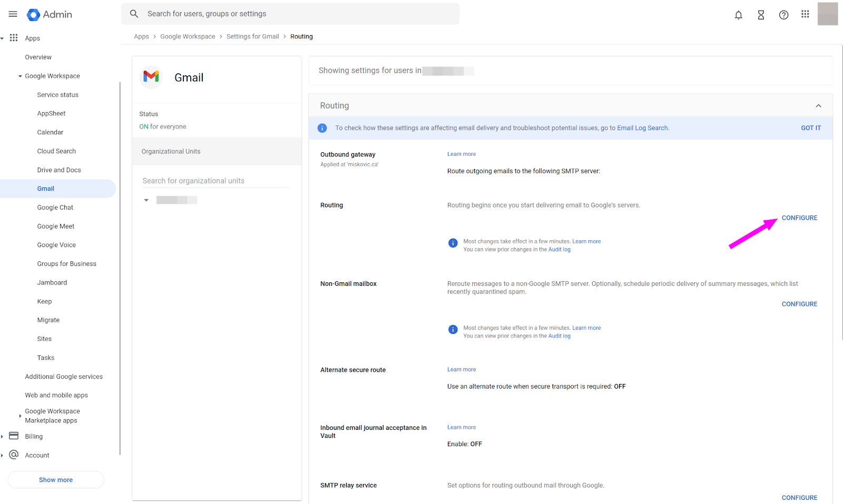Go to Settings for Gmail breadcrumb
This screenshot has width=843, height=504.
(252, 36)
